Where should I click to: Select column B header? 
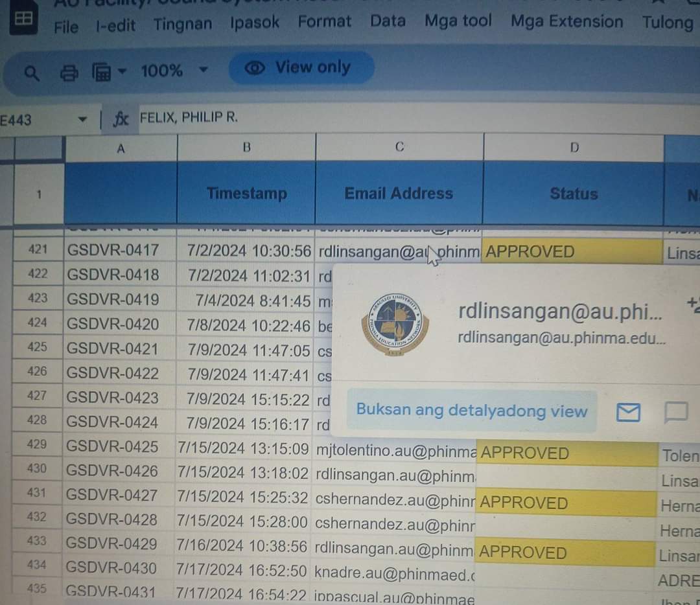coord(246,147)
